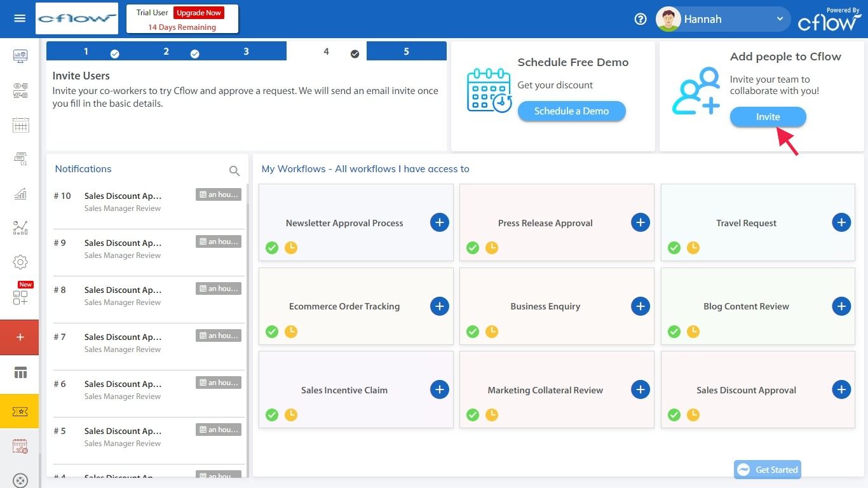Open the dashboard monitor icon in sidebar

20,56
